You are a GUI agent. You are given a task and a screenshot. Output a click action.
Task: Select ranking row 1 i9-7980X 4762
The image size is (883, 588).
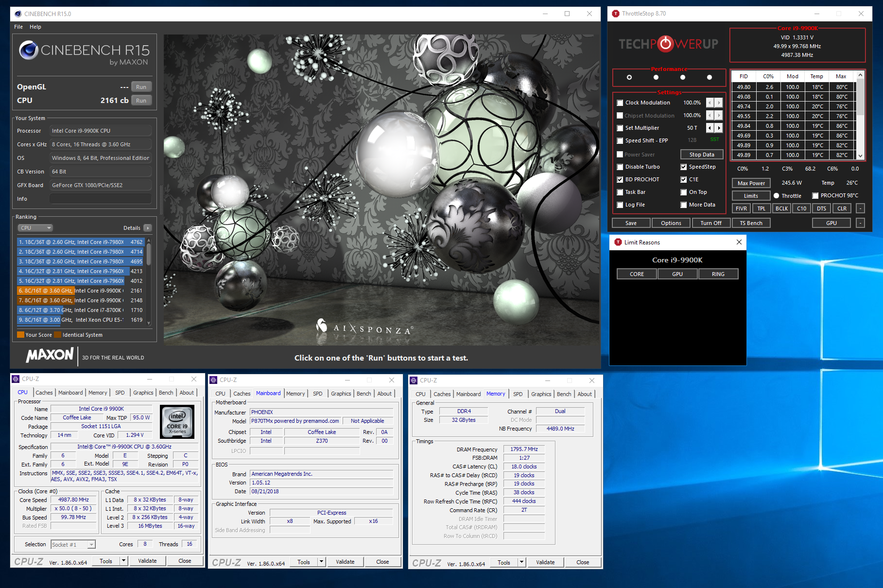click(x=81, y=242)
